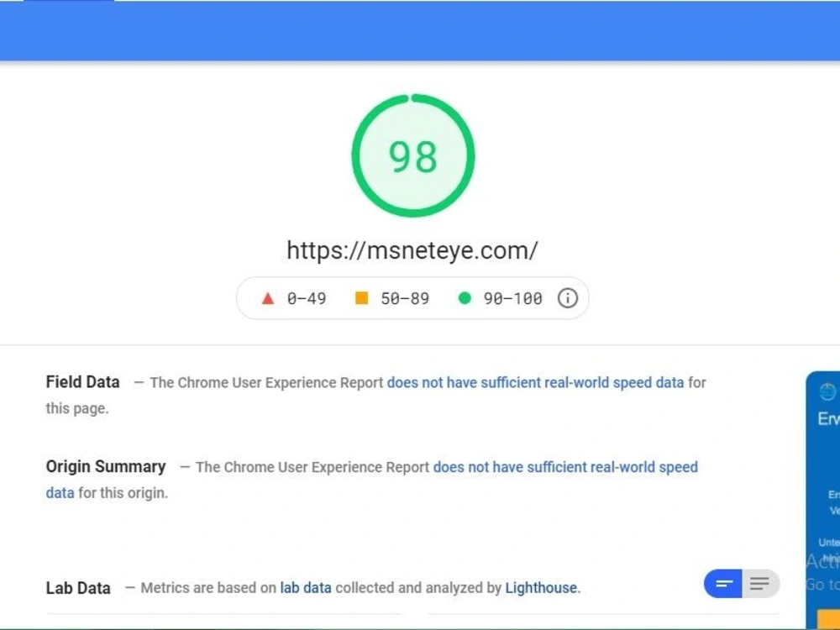Open Field Data 'does not have sufficient real-world speed data' link
This screenshot has height=630, width=840.
click(x=535, y=382)
